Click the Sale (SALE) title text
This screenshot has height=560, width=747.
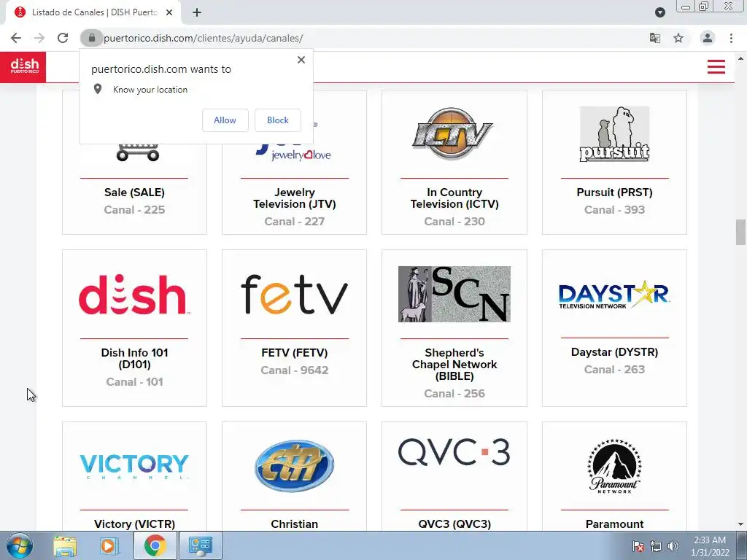click(134, 192)
